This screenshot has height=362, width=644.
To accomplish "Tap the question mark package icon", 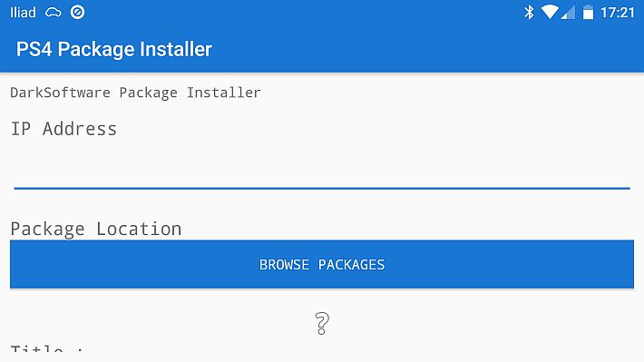I will click(x=322, y=323).
